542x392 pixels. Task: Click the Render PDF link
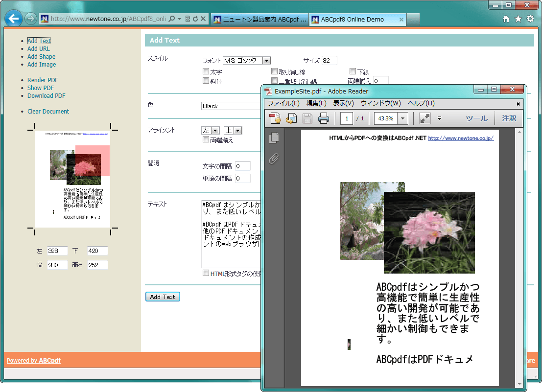click(x=43, y=80)
